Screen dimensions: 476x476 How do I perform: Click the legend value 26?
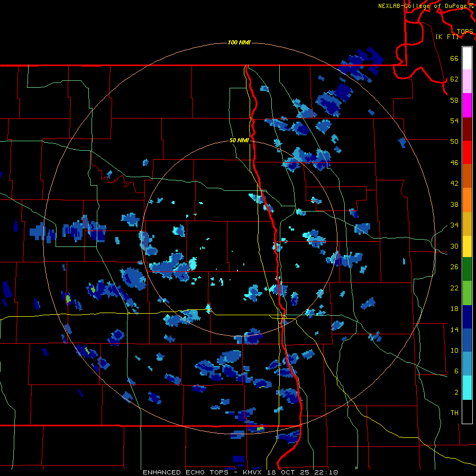click(454, 267)
